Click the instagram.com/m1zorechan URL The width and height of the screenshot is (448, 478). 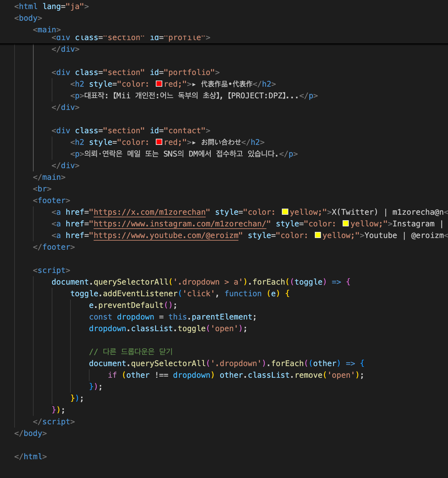(x=180, y=224)
